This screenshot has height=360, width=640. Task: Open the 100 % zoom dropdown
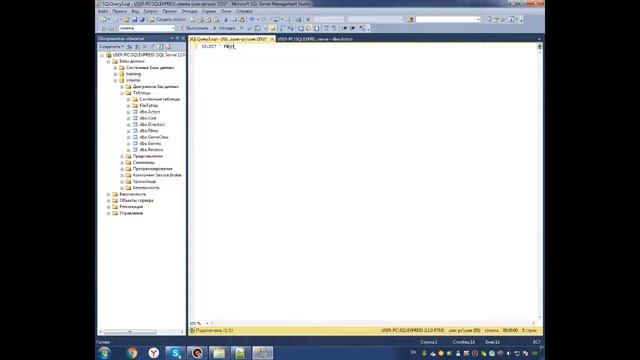[207, 323]
